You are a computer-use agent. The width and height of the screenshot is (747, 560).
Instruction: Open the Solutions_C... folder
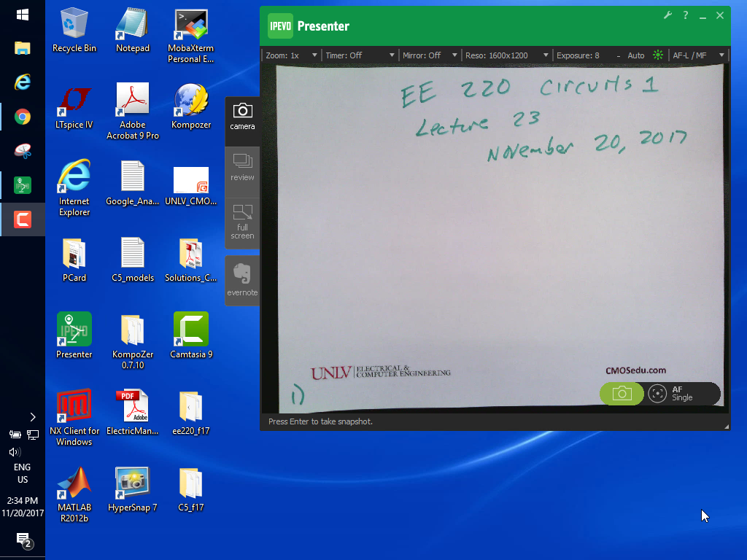190,260
